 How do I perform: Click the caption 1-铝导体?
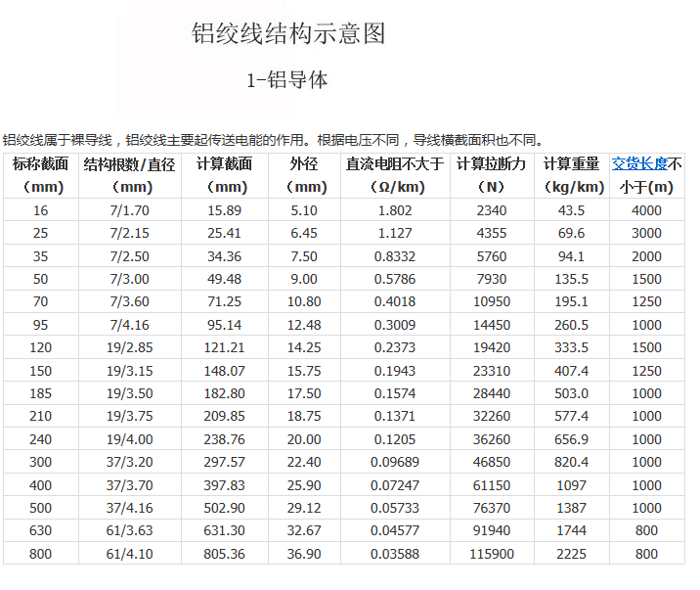pyautogui.click(x=287, y=80)
